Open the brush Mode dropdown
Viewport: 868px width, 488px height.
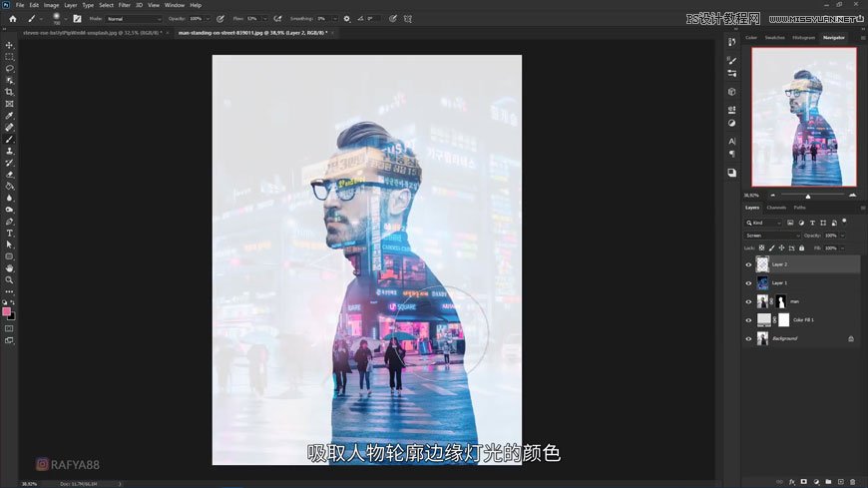pyautogui.click(x=134, y=19)
